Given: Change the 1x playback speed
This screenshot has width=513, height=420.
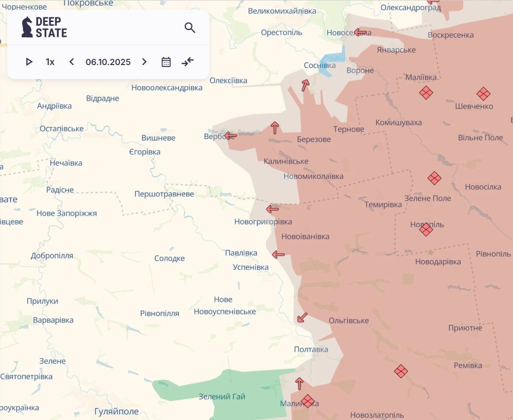Looking at the screenshot, I should [x=50, y=62].
